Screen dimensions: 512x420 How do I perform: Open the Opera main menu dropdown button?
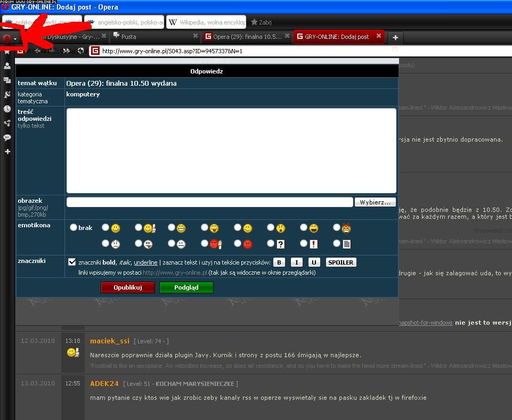point(9,39)
